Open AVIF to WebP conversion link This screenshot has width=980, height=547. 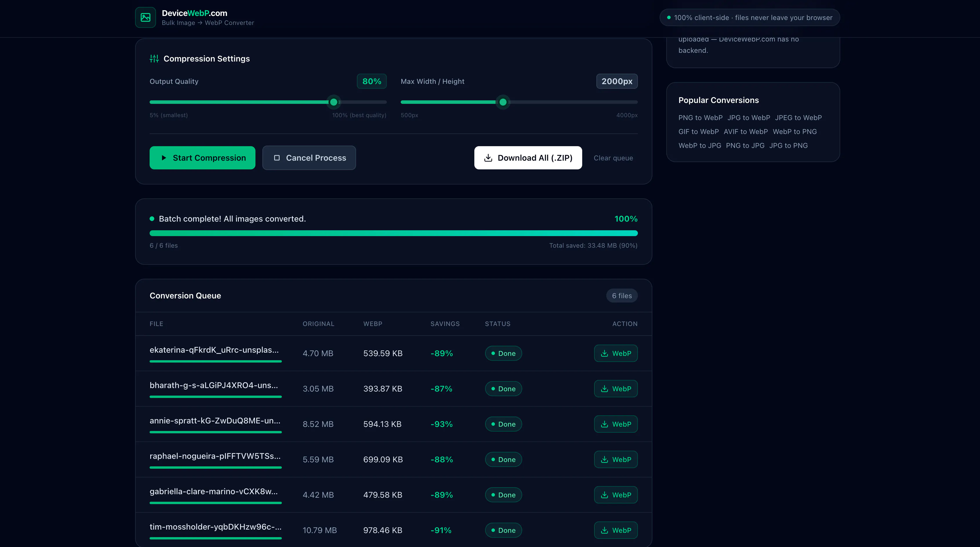[x=746, y=132]
